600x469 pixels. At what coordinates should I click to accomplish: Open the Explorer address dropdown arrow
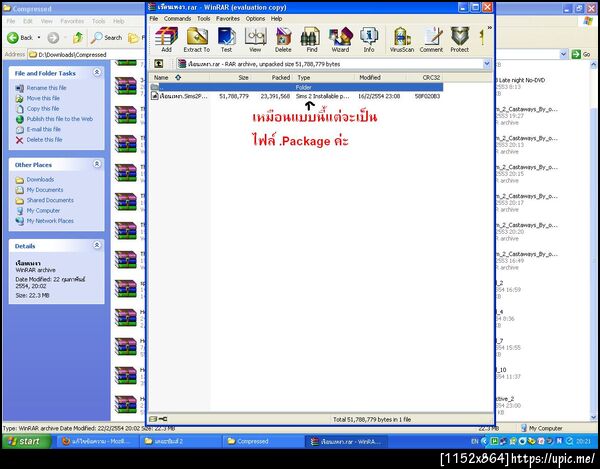click(x=563, y=54)
